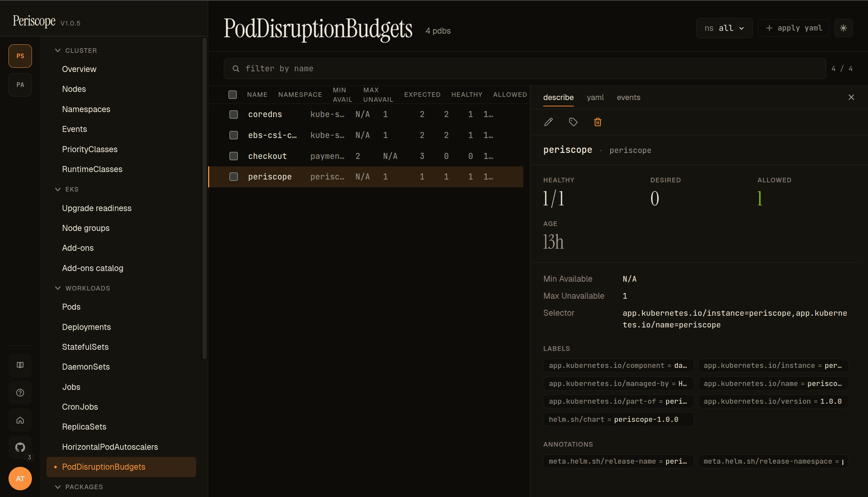Open ReplicaSets in the sidebar
This screenshot has width=868, height=497.
click(x=121, y=427)
